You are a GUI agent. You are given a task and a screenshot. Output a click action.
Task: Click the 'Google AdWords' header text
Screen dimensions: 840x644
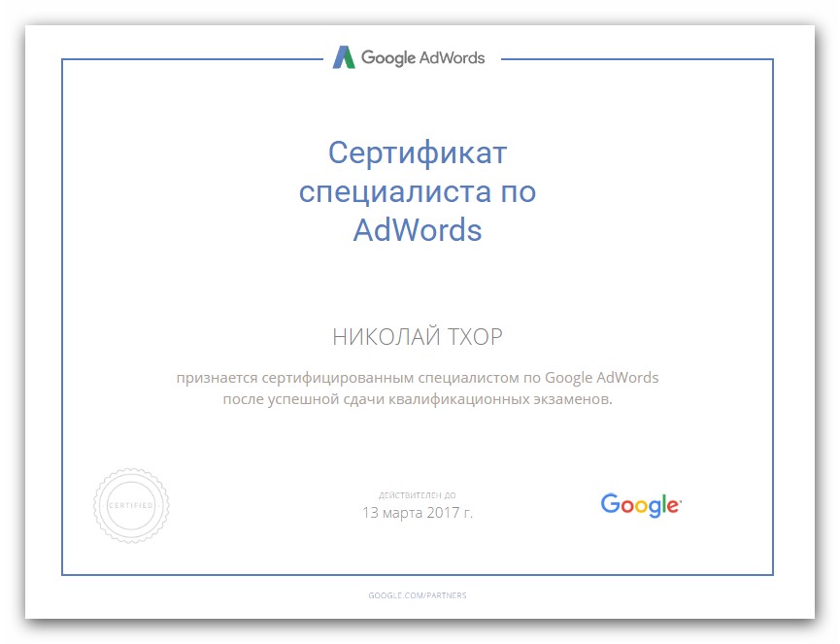(x=422, y=58)
